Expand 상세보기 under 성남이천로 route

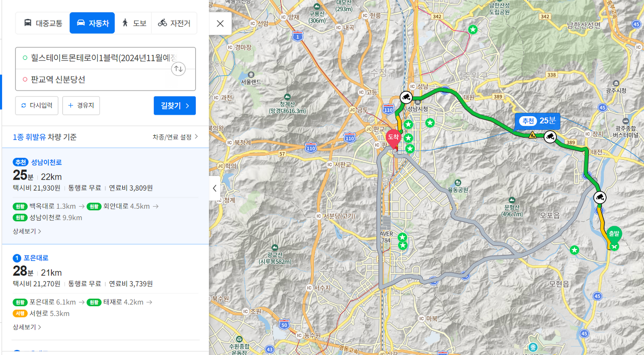coord(27,231)
